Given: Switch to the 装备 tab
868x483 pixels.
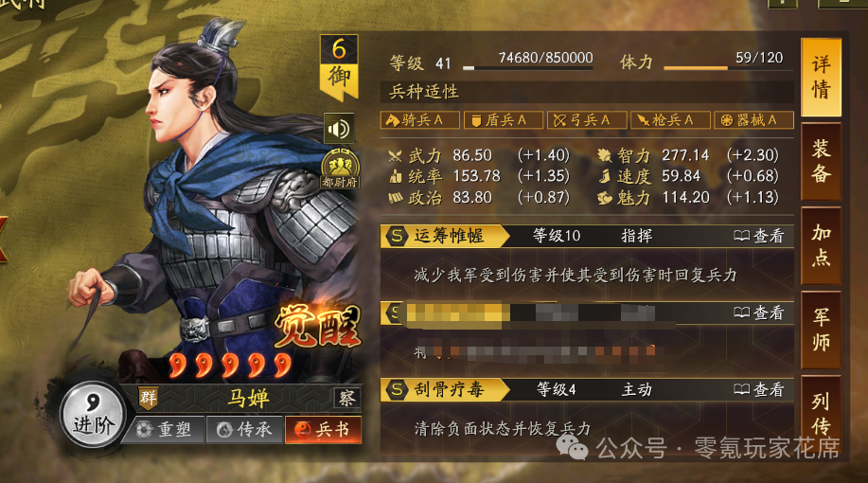Looking at the screenshot, I should [x=821, y=162].
